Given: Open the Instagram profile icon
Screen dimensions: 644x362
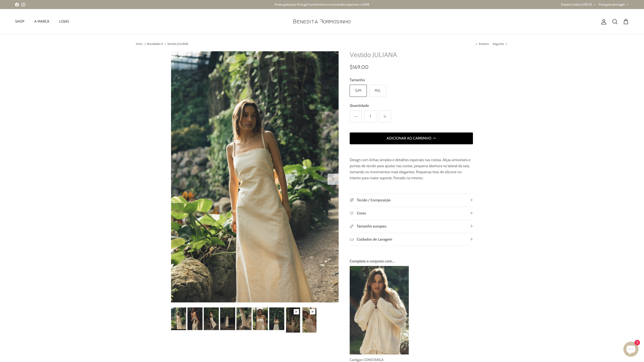Looking at the screenshot, I should tap(23, 5).
